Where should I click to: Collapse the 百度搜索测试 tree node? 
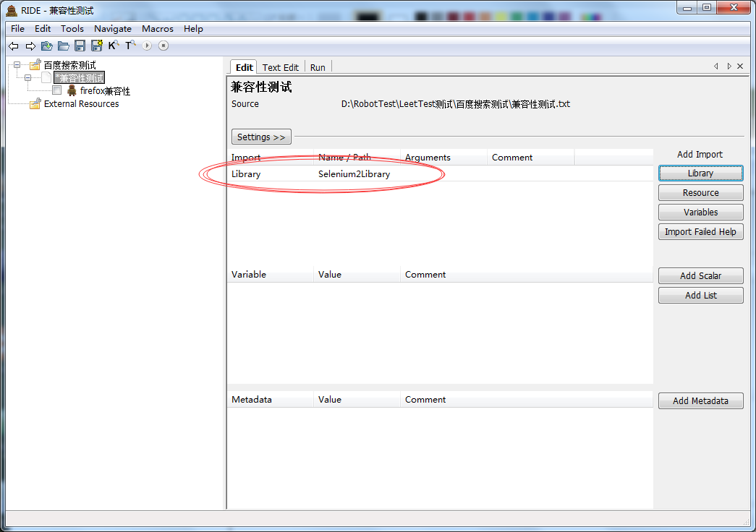pyautogui.click(x=17, y=64)
